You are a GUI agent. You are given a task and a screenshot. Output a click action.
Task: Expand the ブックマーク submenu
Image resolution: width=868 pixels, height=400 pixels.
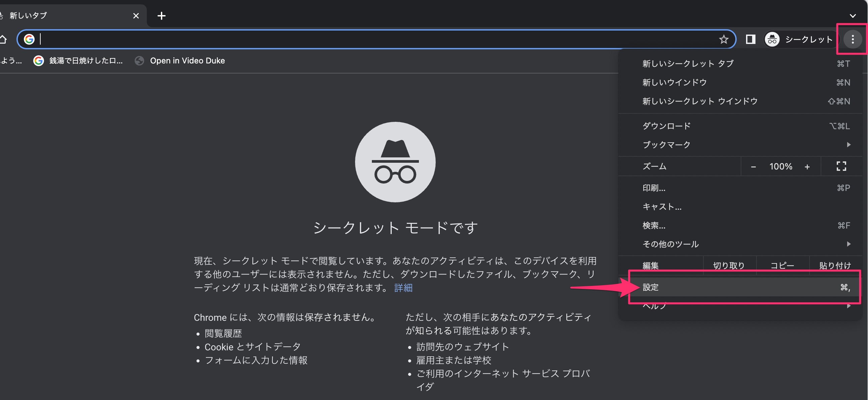pyautogui.click(x=740, y=145)
